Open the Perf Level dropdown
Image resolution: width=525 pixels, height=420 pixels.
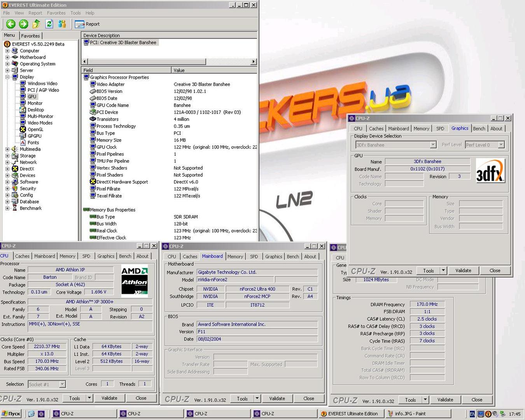click(x=501, y=145)
